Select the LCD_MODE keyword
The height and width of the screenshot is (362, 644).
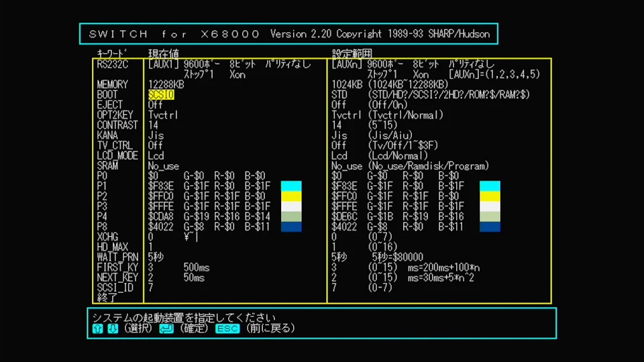tap(117, 156)
